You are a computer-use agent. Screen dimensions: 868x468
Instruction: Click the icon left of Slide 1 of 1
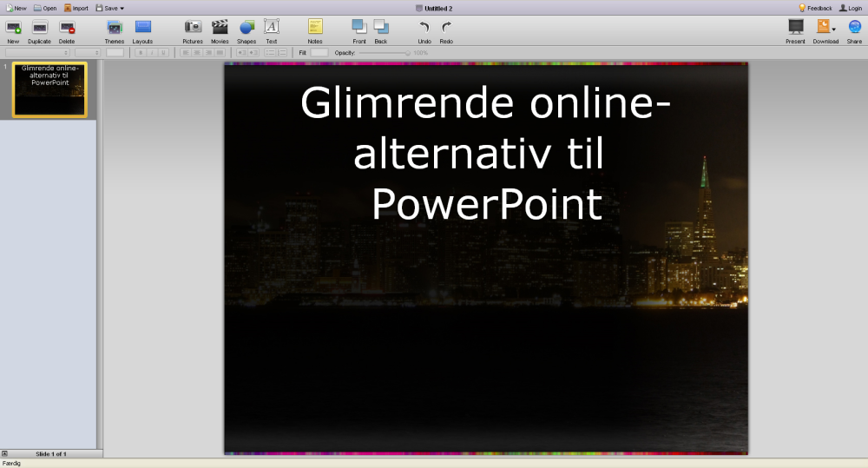click(4, 453)
